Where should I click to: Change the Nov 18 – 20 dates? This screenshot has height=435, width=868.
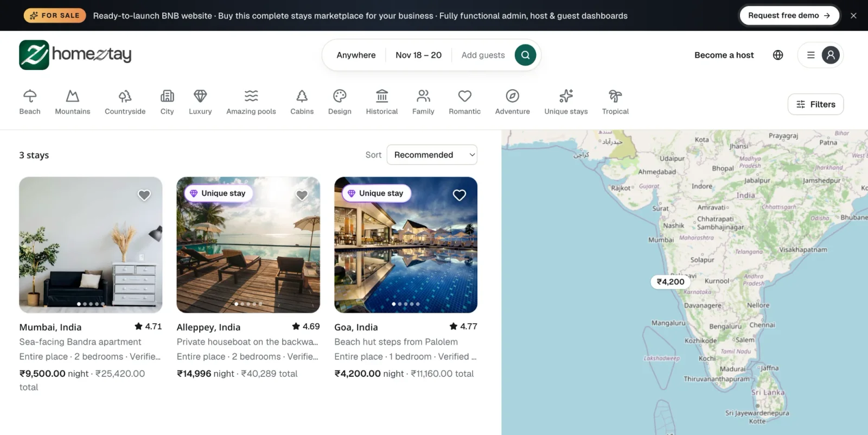(x=418, y=55)
